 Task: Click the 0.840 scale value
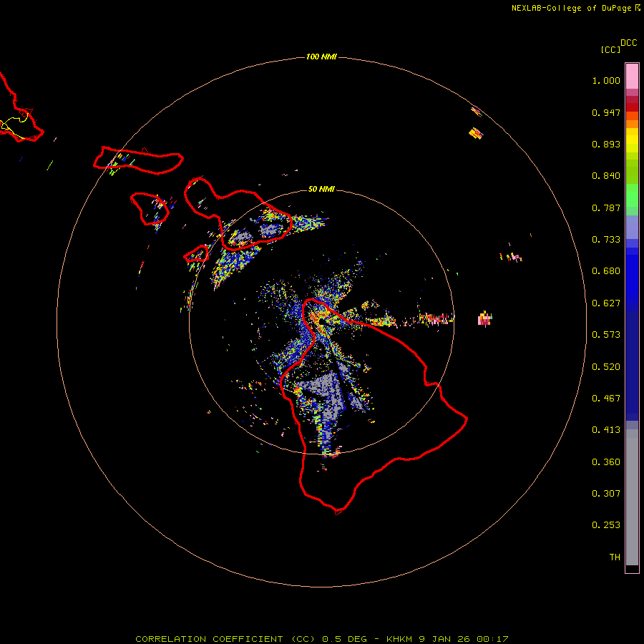(x=606, y=176)
